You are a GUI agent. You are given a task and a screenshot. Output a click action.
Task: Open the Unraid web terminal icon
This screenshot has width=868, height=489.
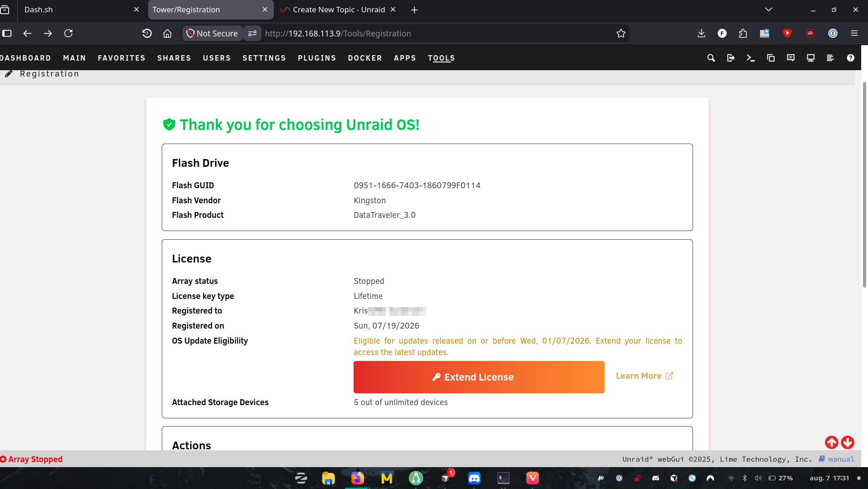point(751,58)
